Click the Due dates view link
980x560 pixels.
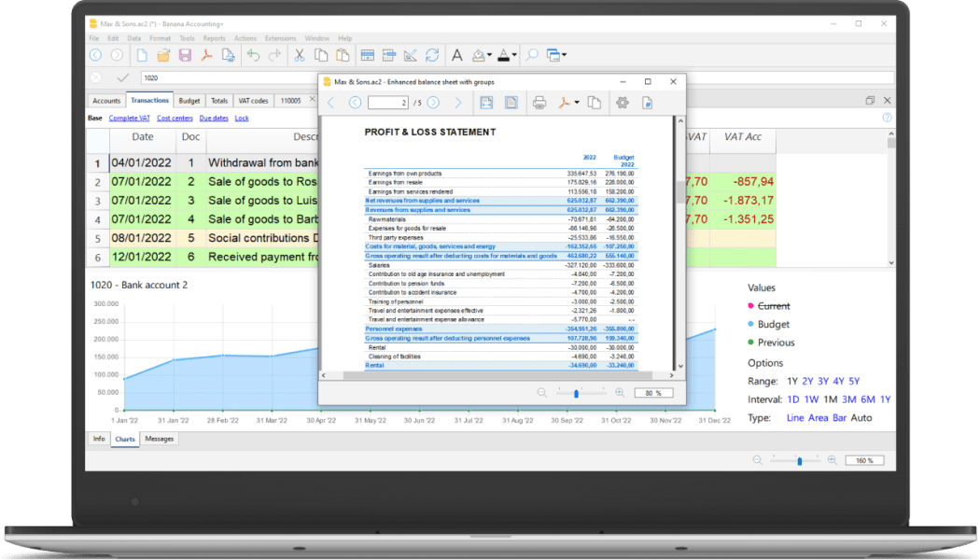click(214, 119)
